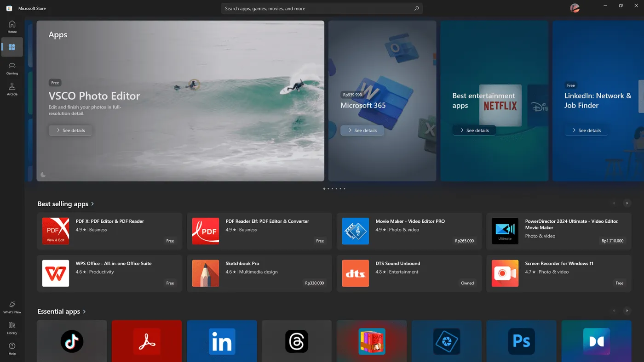Open the Threads essential app tile

pyautogui.click(x=297, y=341)
